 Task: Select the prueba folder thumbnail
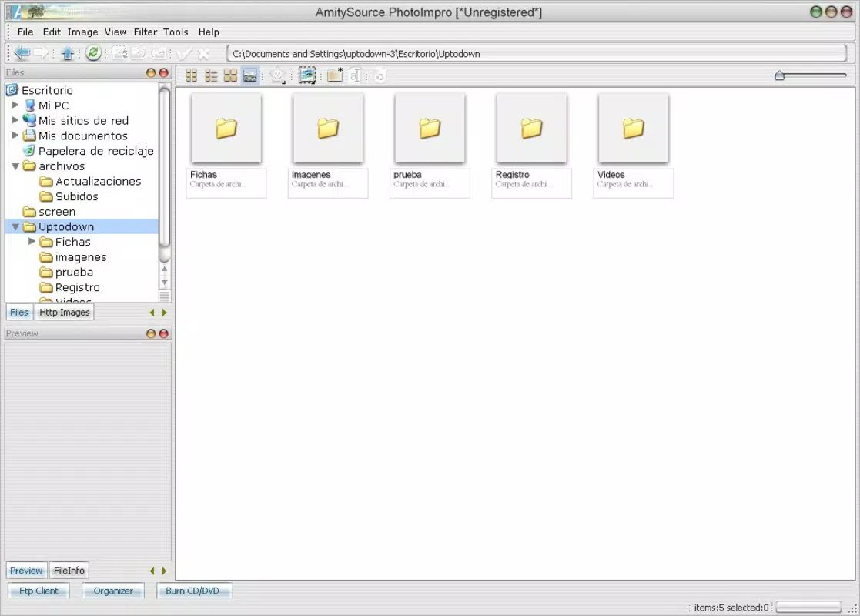tap(430, 129)
